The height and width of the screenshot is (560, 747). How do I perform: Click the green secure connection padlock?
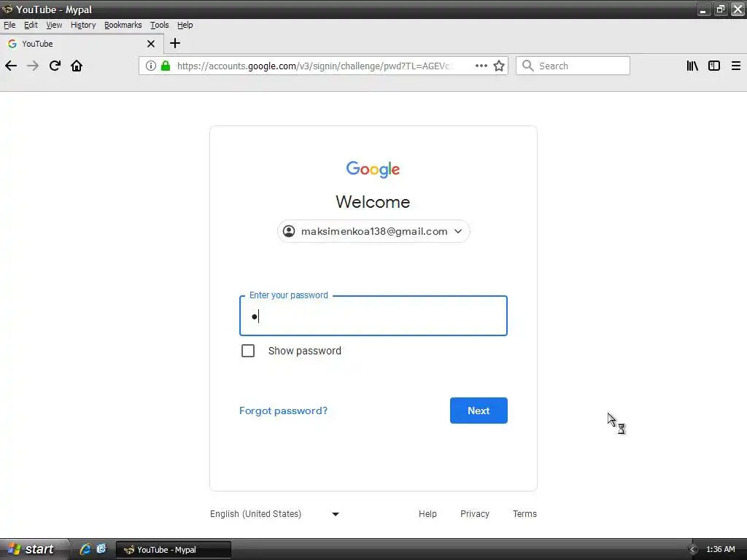166,66
